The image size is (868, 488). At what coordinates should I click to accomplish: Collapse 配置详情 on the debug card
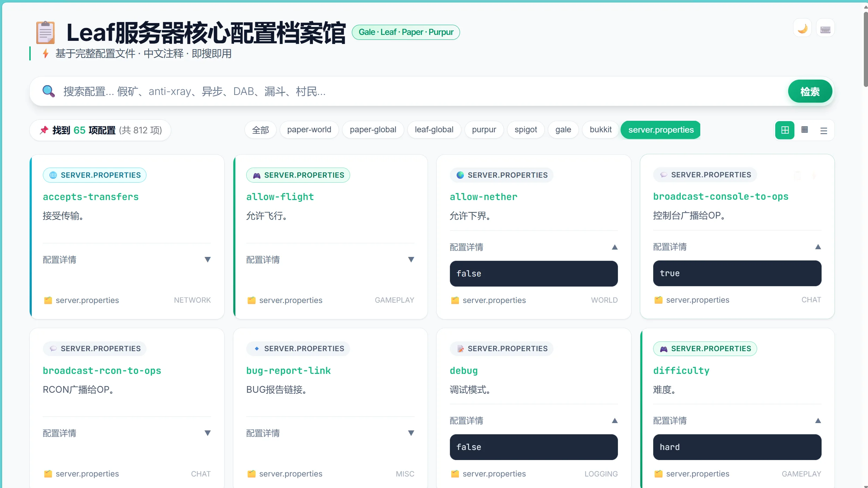pos(534,421)
